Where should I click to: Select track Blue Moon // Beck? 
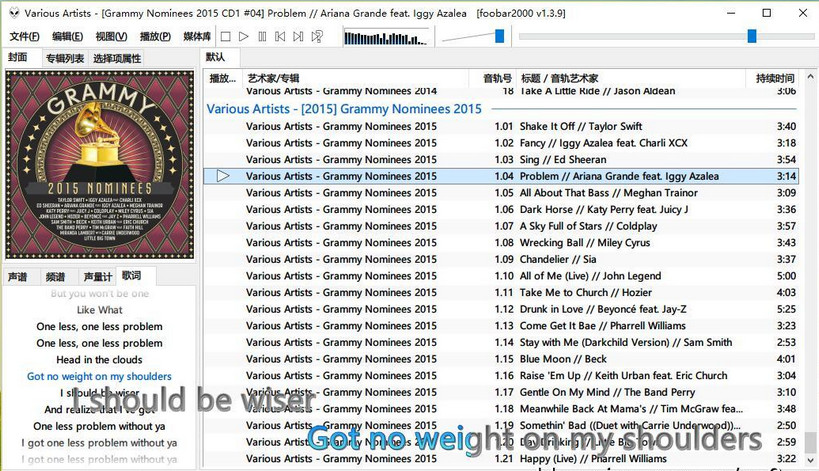[501, 359]
